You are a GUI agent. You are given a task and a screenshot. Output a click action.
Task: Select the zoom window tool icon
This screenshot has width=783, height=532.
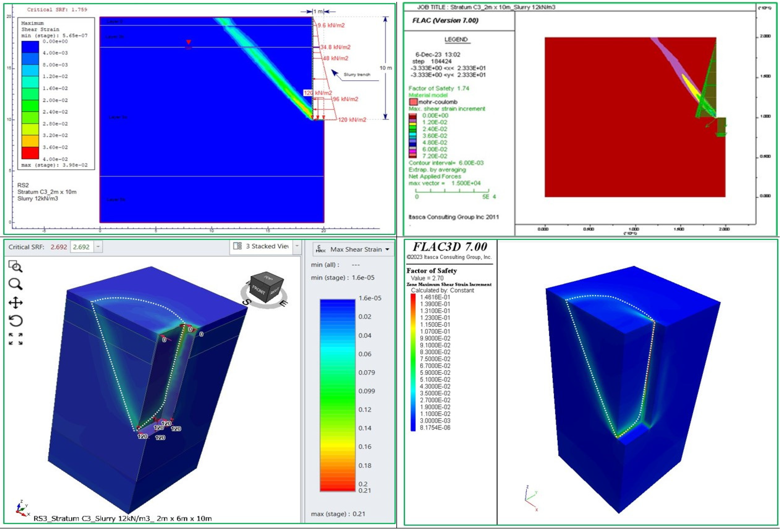[15, 266]
